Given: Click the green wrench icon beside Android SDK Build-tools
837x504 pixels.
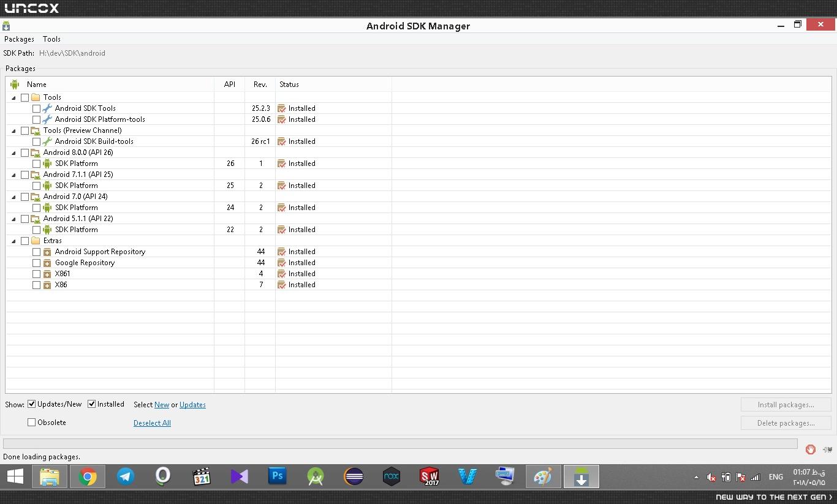Looking at the screenshot, I should pos(47,141).
